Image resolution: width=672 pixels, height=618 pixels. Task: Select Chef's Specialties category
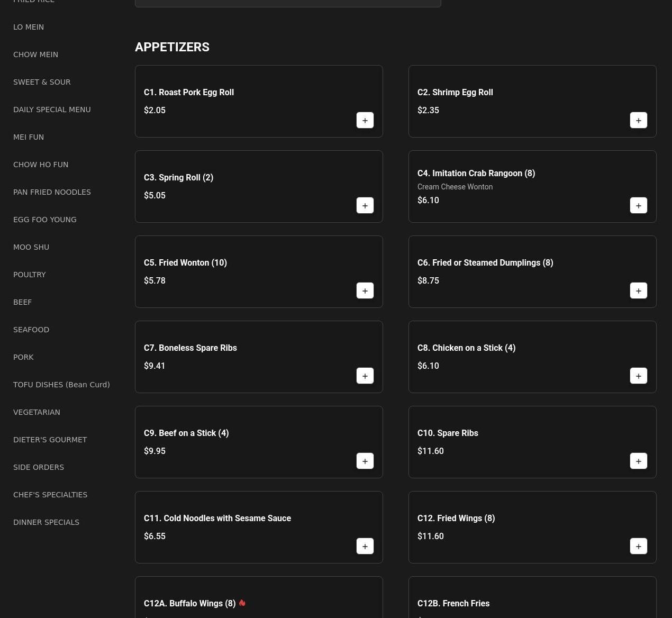[50, 495]
